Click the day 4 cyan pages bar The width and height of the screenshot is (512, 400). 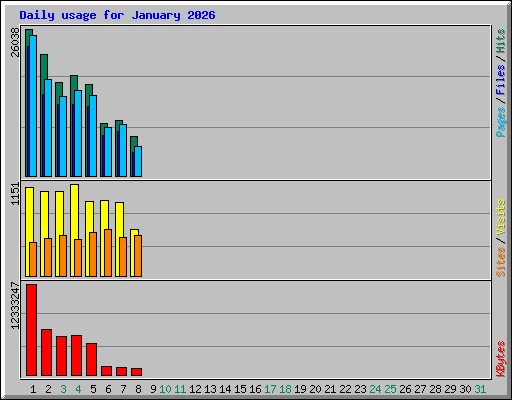click(x=78, y=133)
